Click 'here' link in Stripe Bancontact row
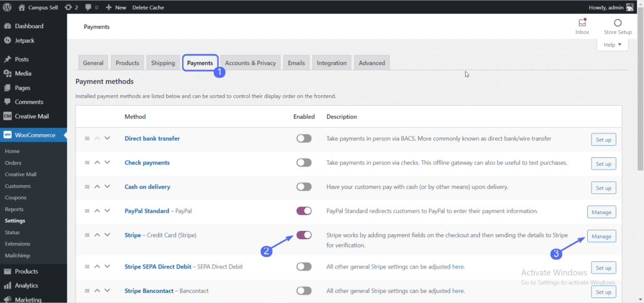The height and width of the screenshot is (303, 644). (x=458, y=290)
